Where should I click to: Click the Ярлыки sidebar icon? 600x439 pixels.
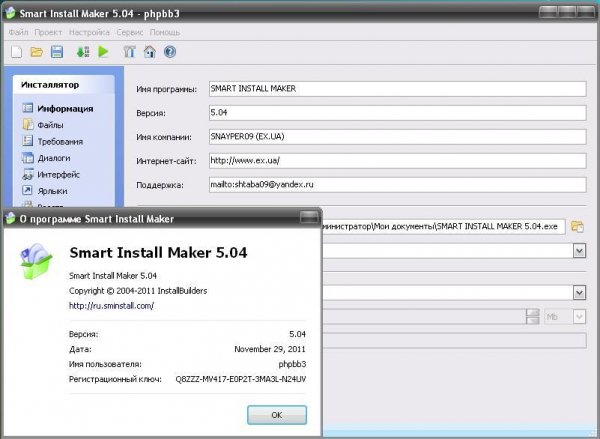28,191
